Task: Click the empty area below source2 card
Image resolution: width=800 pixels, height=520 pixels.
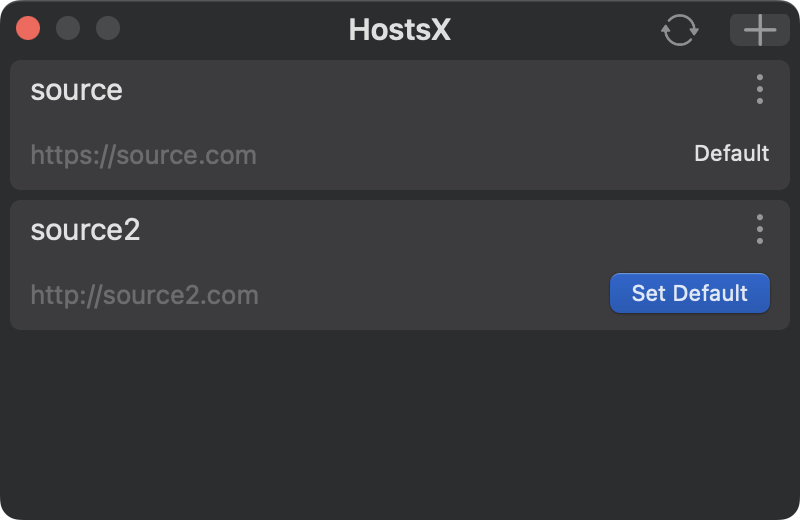Action: 400,420
